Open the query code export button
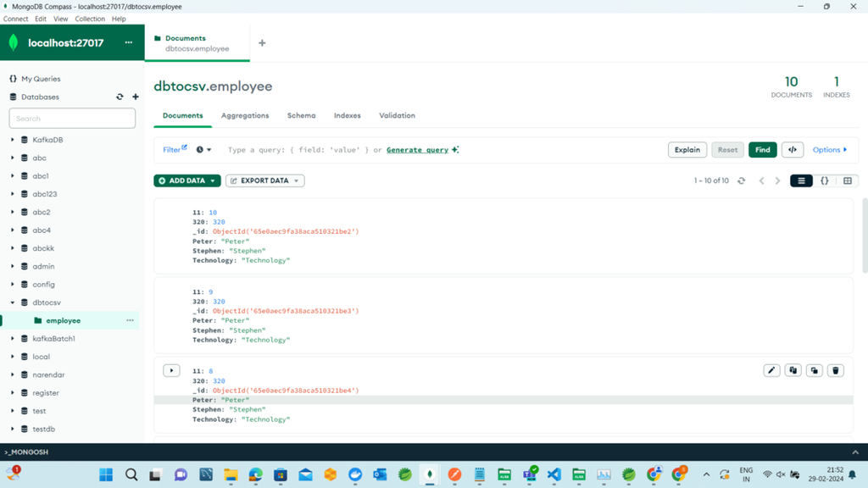868x488 pixels. (x=793, y=150)
